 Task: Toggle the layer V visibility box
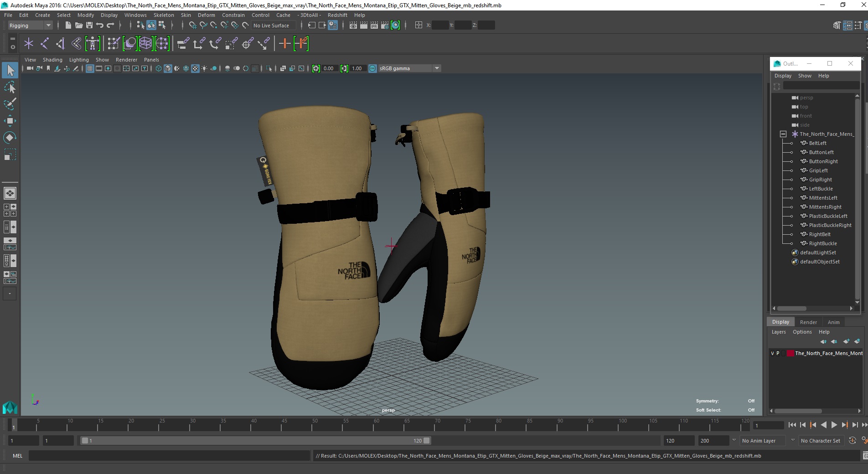[x=772, y=353]
